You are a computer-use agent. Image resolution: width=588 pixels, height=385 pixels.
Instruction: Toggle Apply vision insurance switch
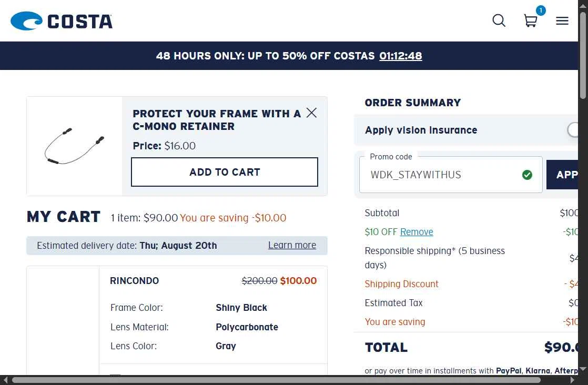573,130
